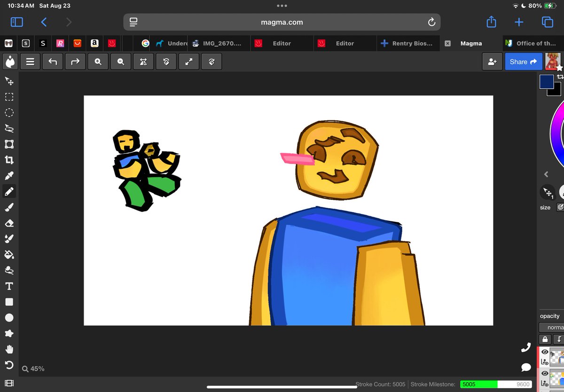564x392 pixels.
Task: Select the star shape tool
Action: tap(9, 333)
